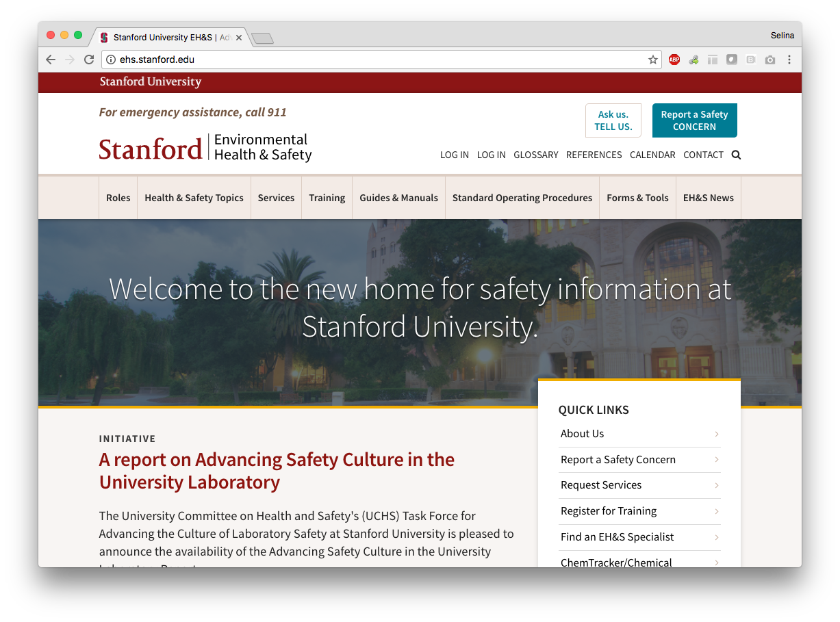Click the QUICK LINKS heading
Screen dimensions: 840x622
[x=594, y=410]
